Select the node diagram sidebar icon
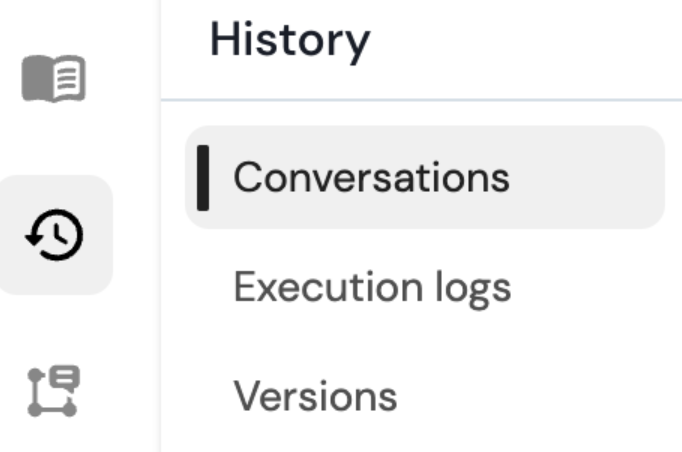Screen dimensions: 682x452 [54, 391]
